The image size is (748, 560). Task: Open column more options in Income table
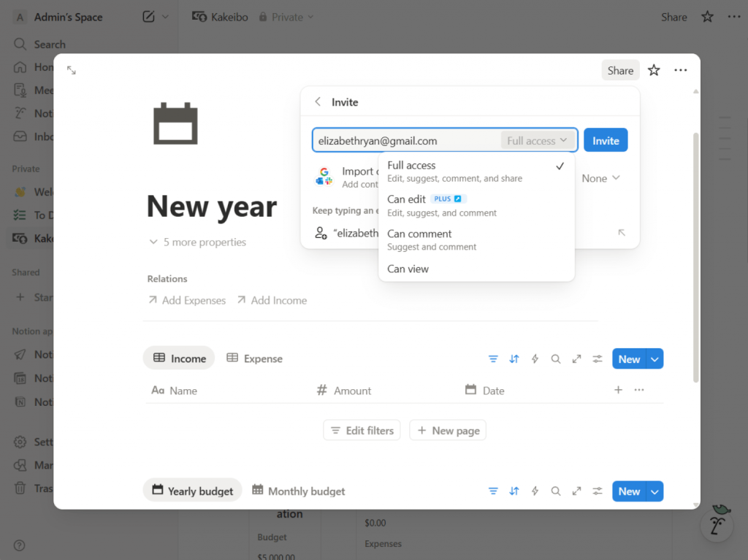pos(639,390)
